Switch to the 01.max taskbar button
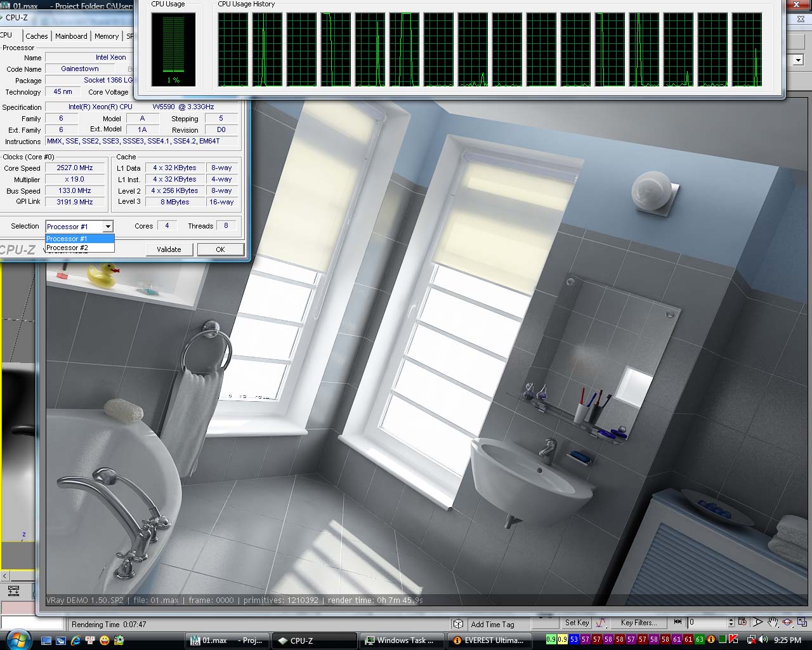 click(228, 640)
